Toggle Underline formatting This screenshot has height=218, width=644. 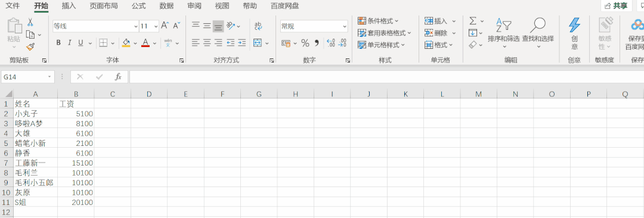point(80,43)
